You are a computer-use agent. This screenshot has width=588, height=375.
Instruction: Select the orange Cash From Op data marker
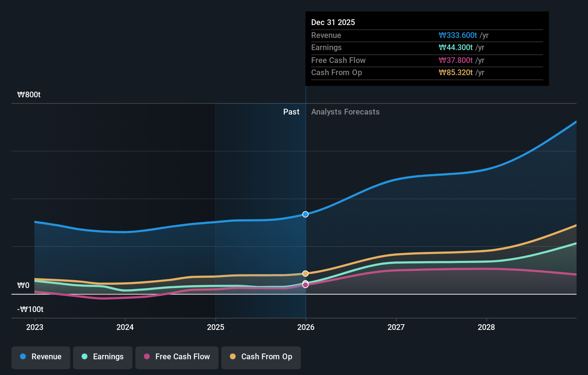(x=305, y=273)
